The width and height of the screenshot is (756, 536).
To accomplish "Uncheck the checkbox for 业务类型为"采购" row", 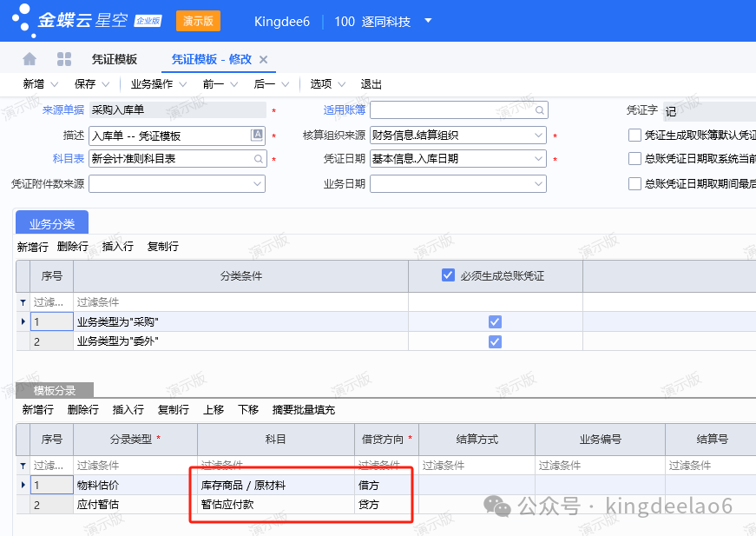I will coord(495,321).
